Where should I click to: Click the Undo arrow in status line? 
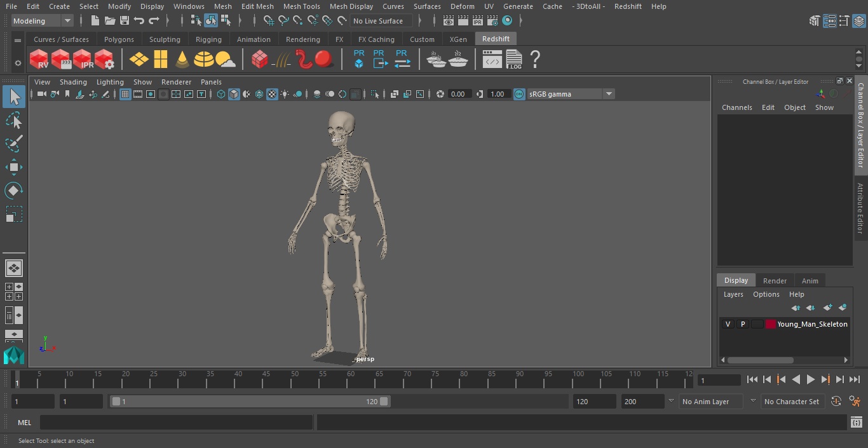pos(139,21)
